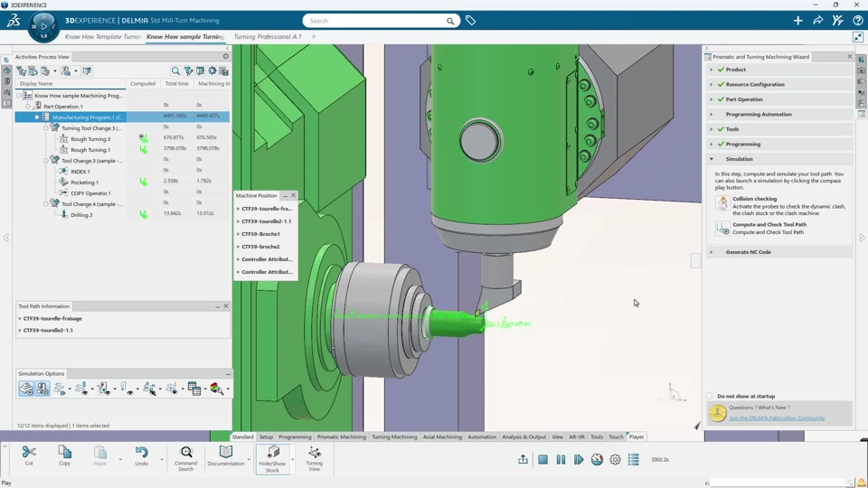Click the share arrow icon in top bar
This screenshot has width=868, height=488.
pyautogui.click(x=817, y=21)
